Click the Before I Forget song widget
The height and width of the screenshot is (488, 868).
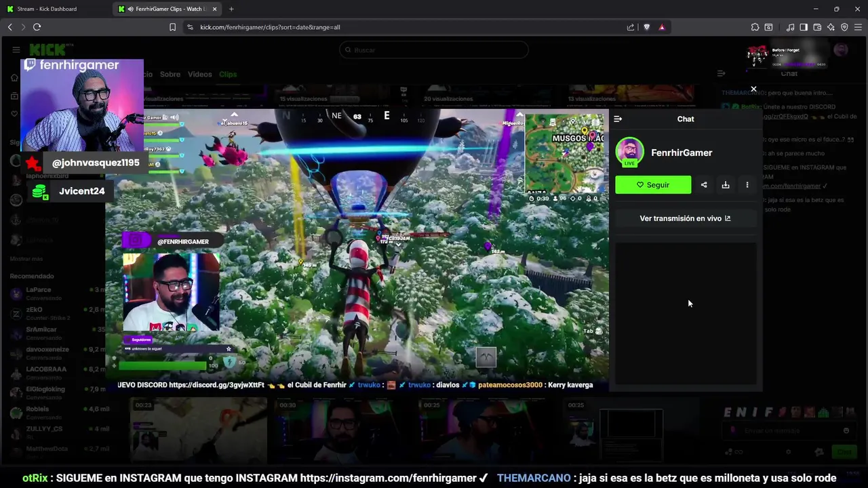point(787,55)
